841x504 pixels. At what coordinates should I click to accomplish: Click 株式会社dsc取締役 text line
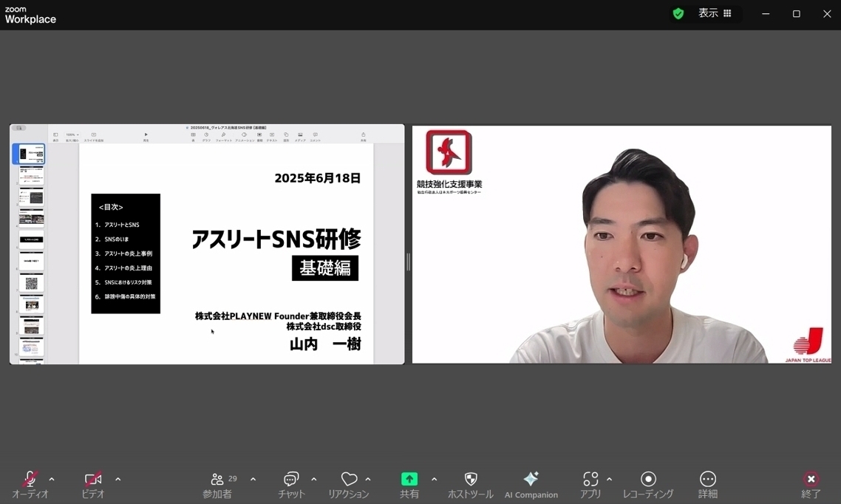pyautogui.click(x=324, y=327)
